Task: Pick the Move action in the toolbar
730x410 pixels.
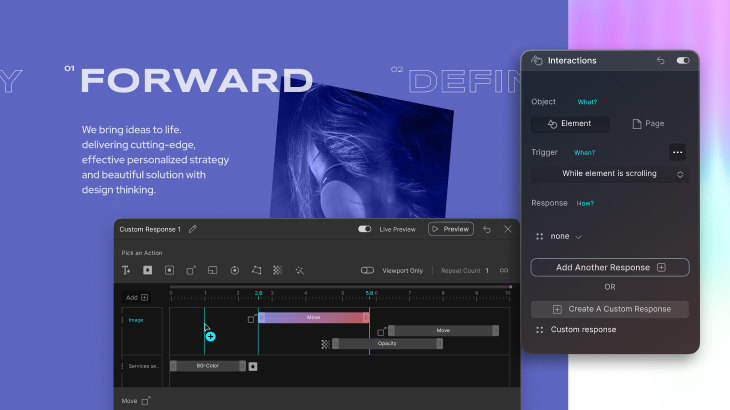Action: click(x=191, y=270)
